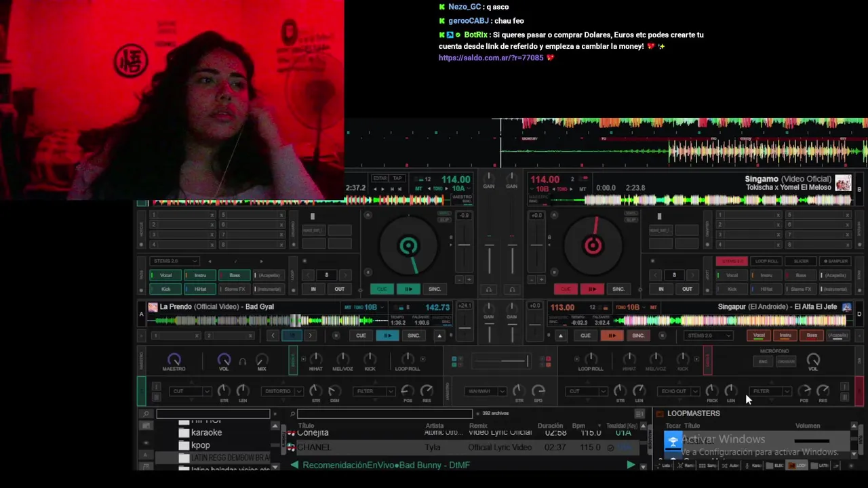The width and height of the screenshot is (868, 488).
Task: Open the left FILTER effect dropdown
Action: [x=375, y=391]
